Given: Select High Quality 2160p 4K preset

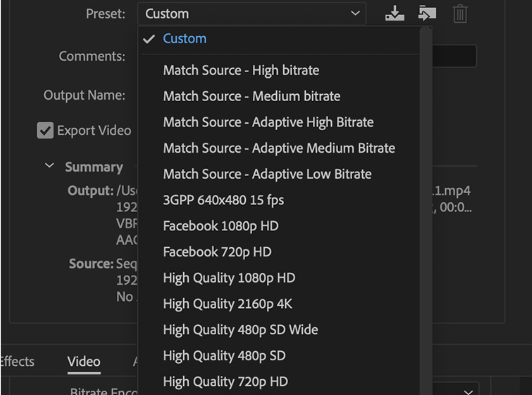Looking at the screenshot, I should 228,303.
